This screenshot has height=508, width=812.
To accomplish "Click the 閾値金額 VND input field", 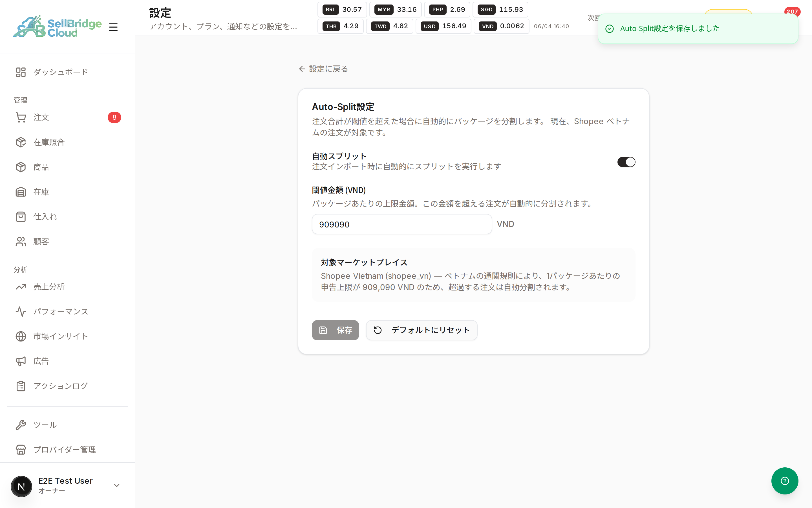I will [x=402, y=224].
